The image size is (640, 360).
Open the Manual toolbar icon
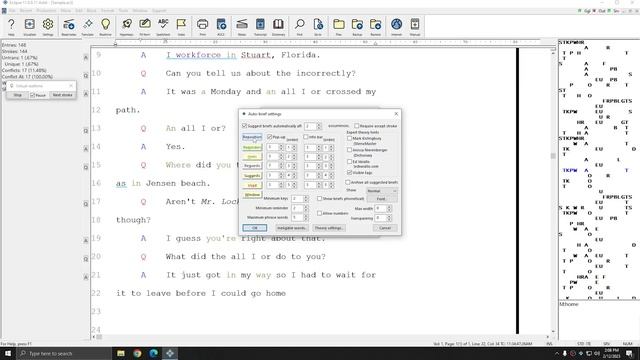coord(415,27)
